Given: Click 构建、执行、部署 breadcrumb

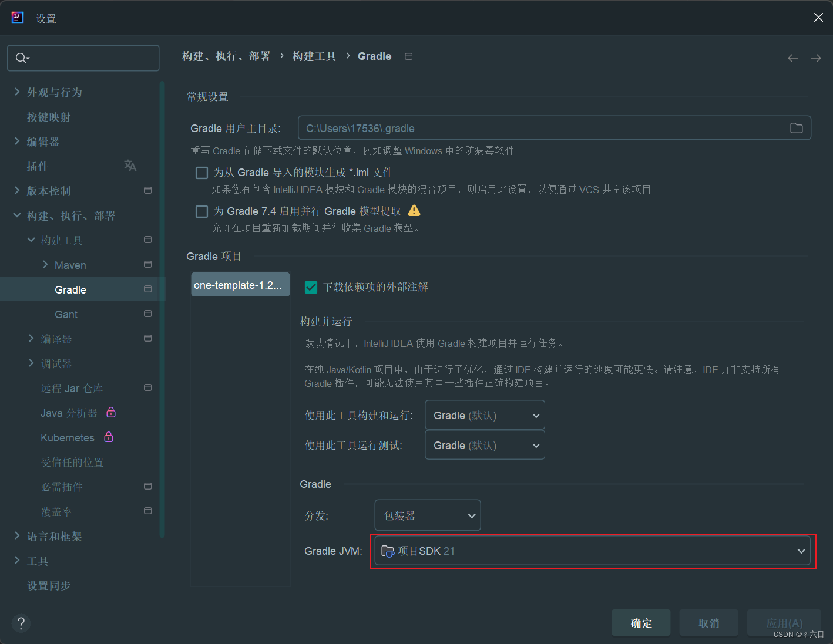Looking at the screenshot, I should (x=226, y=56).
